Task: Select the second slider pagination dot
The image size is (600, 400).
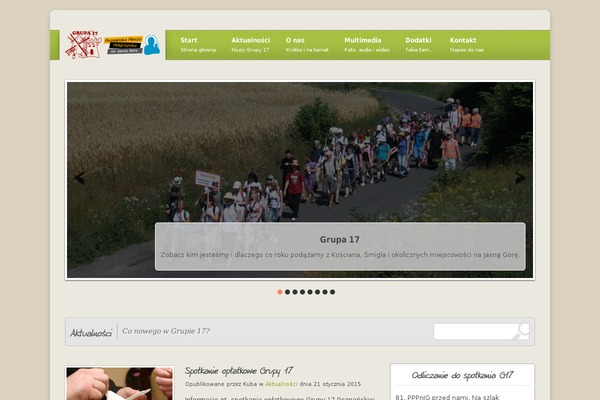Action: [287, 292]
